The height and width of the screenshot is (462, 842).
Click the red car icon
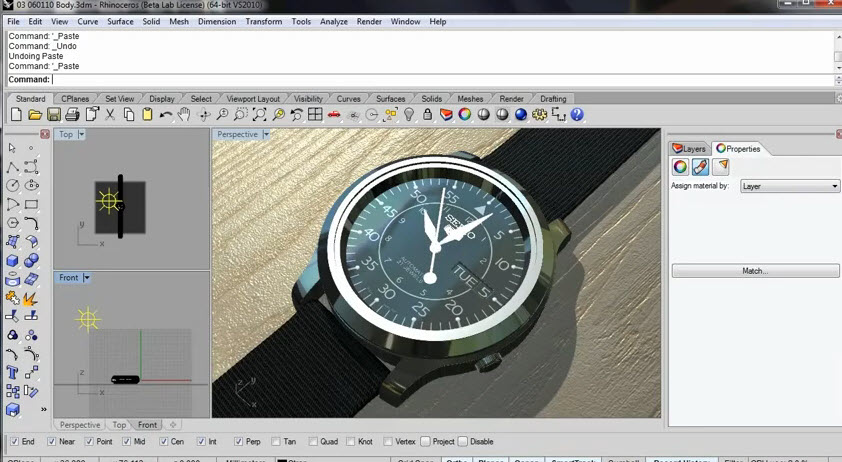(x=334, y=114)
